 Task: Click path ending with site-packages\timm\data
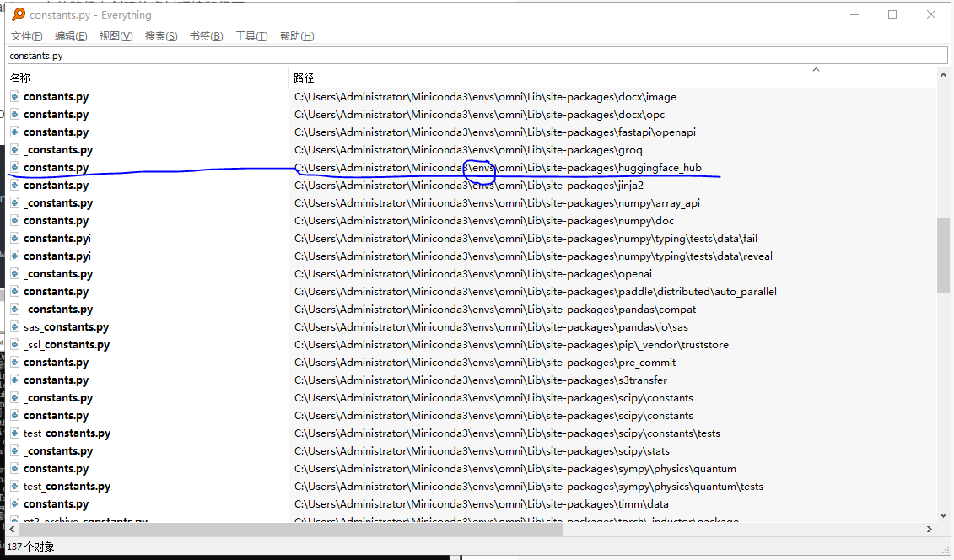coord(482,504)
